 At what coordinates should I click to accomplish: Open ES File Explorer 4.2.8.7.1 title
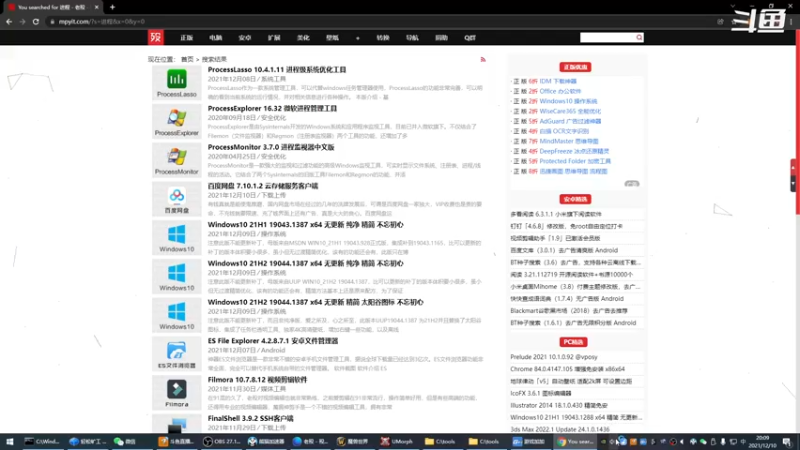[273, 341]
